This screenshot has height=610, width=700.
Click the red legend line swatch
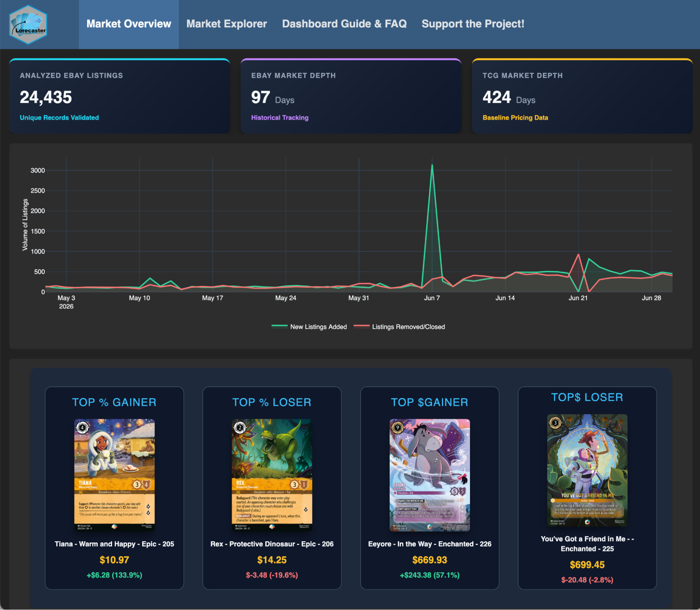tap(361, 326)
